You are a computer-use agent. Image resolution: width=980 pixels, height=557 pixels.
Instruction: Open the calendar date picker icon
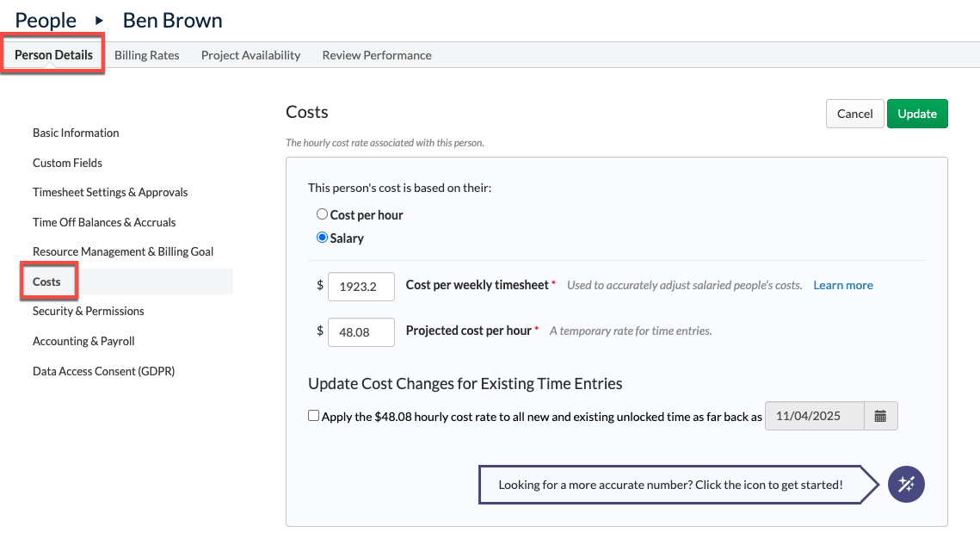(x=881, y=417)
